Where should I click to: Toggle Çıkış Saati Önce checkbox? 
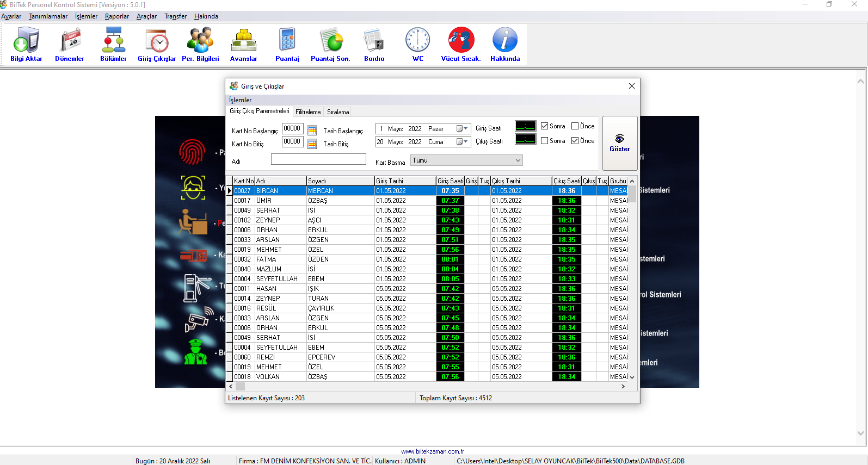[x=575, y=141]
